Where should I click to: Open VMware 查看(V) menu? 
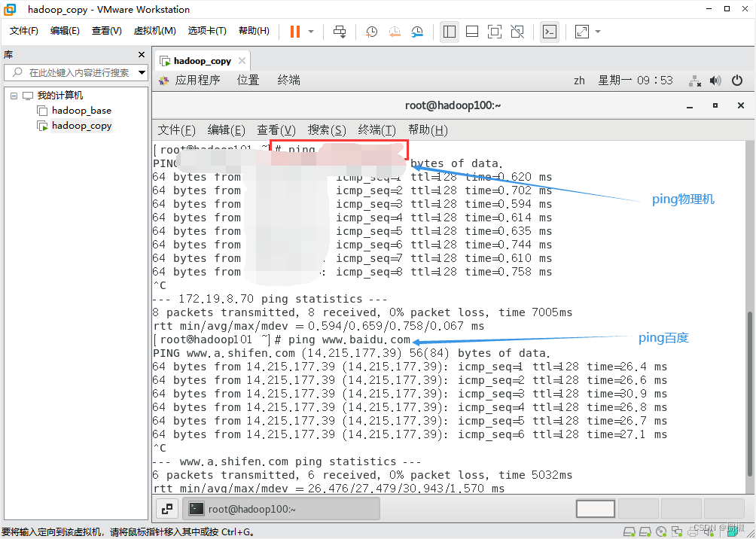pyautogui.click(x=107, y=31)
